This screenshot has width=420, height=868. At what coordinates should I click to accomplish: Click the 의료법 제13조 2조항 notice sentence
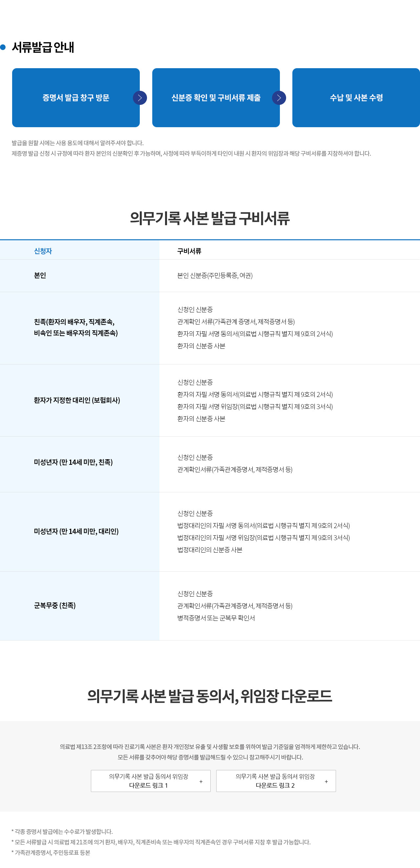click(210, 747)
